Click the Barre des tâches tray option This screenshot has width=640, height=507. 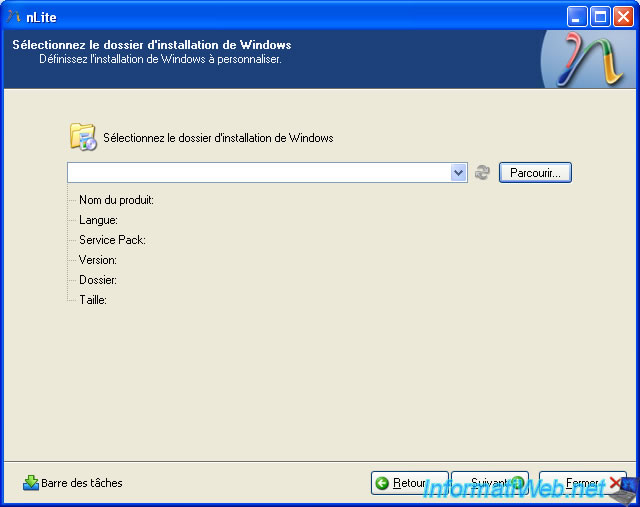tap(73, 483)
